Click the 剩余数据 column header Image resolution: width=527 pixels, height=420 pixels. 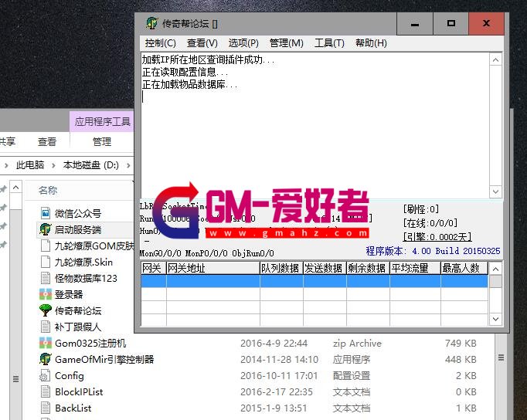coord(368,268)
